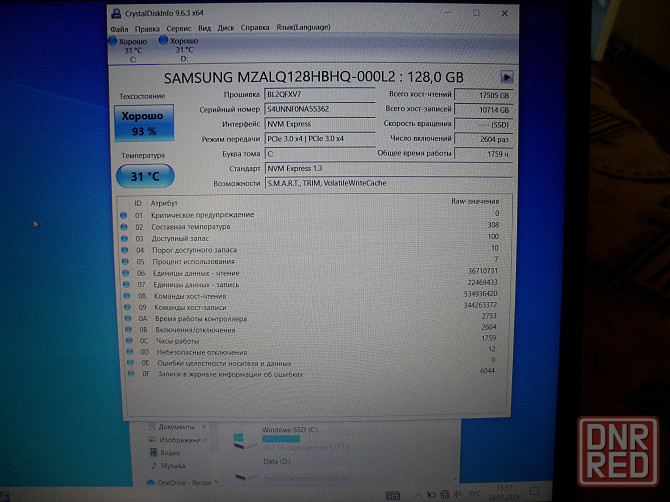Click the PCIe 3.0 x4 transfer mode field
This screenshot has width=670, height=502.
pyautogui.click(x=320, y=138)
